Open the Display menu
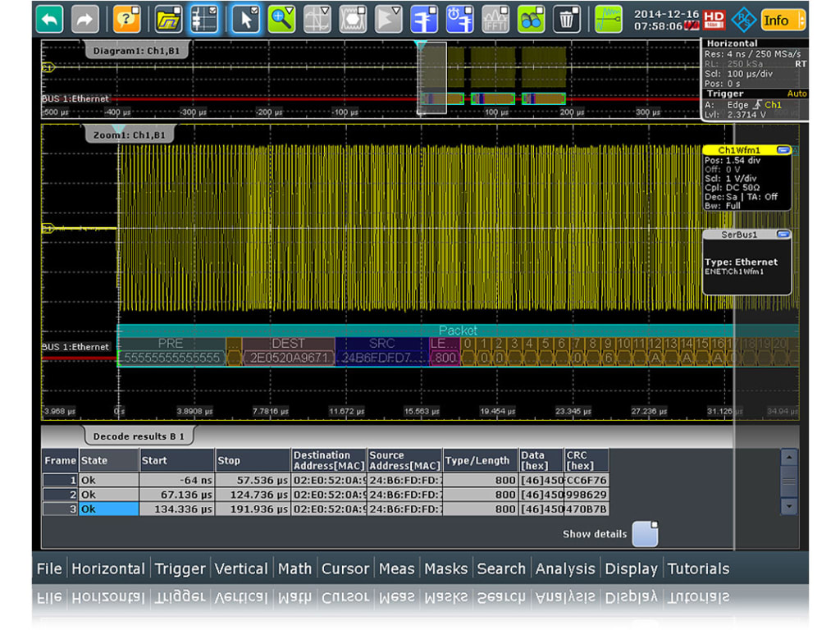This screenshot has width=840, height=630. coord(631,568)
